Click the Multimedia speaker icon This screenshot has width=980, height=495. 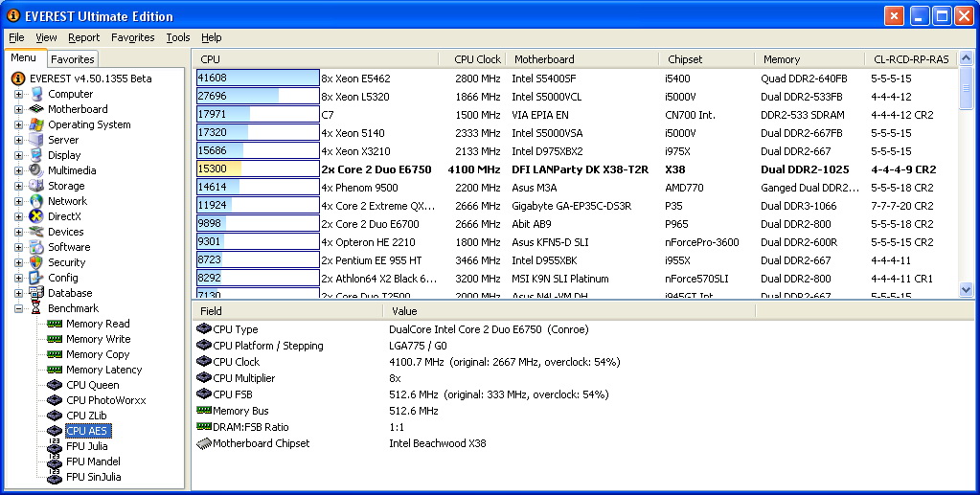click(36, 170)
